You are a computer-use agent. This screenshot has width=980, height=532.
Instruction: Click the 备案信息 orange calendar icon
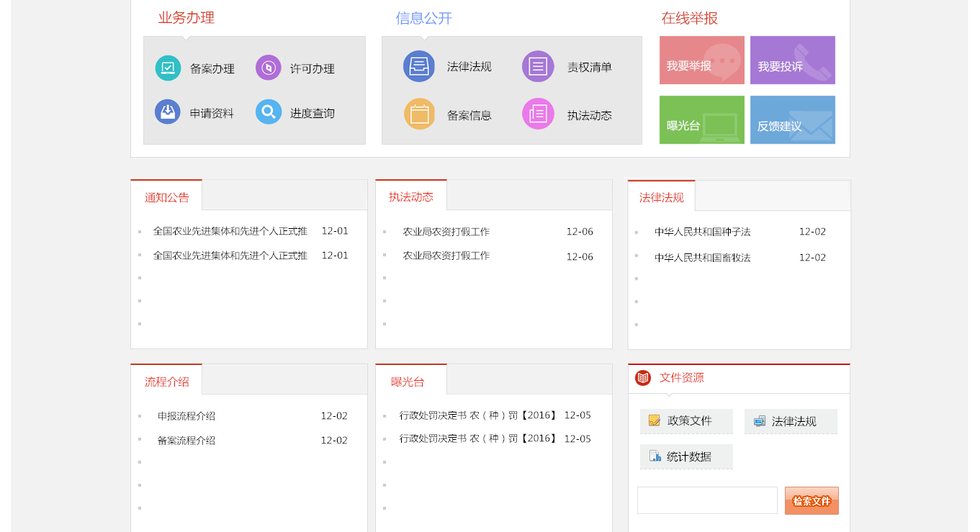pos(419,114)
